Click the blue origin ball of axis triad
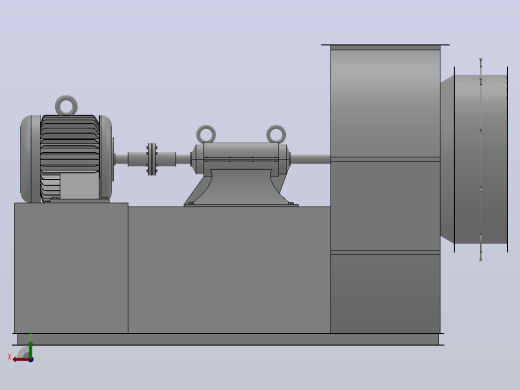 tap(31, 360)
